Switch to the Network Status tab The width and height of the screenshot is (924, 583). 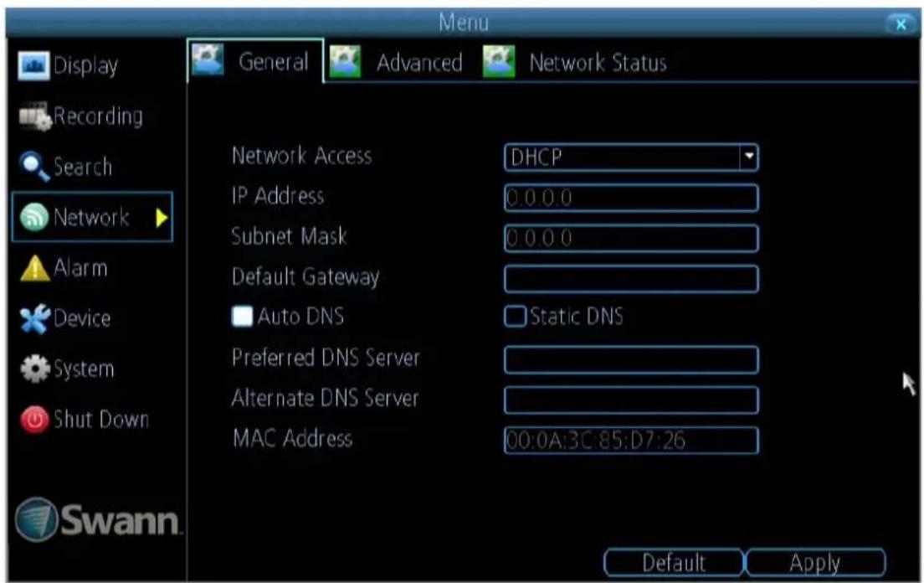tap(575, 61)
